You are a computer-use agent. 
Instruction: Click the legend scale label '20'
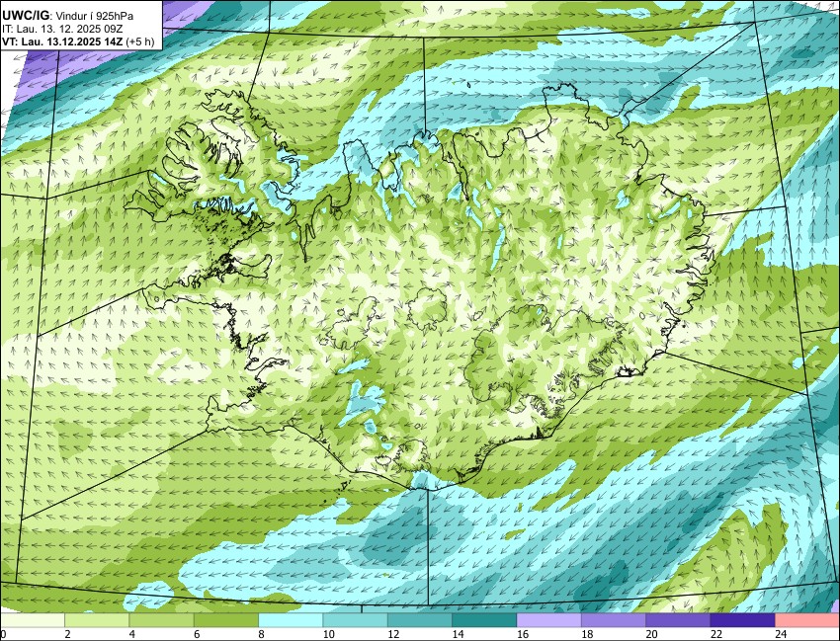tap(651, 634)
